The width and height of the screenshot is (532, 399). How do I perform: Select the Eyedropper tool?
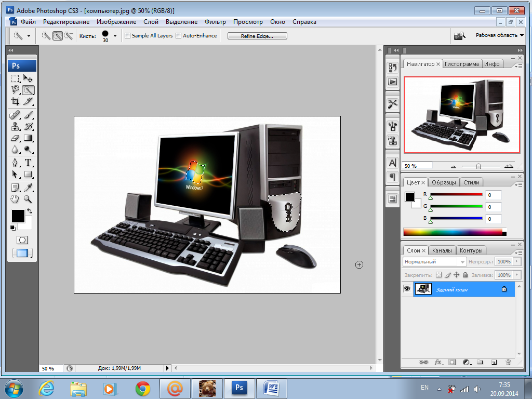(28, 188)
